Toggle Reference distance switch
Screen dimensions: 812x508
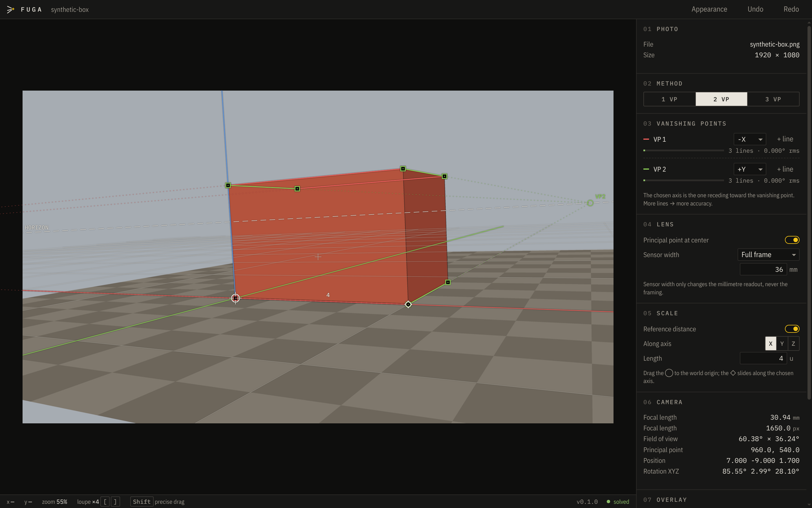(x=792, y=329)
